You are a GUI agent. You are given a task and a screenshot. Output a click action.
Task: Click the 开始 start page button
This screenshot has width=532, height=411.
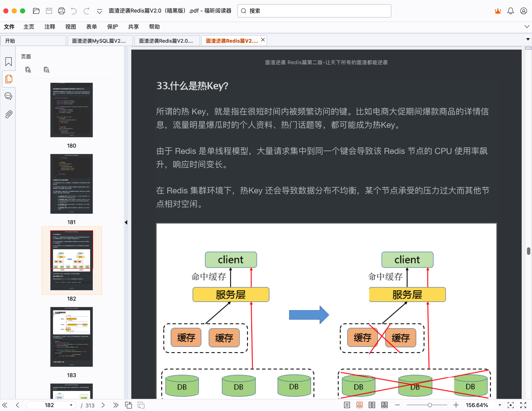(x=10, y=40)
